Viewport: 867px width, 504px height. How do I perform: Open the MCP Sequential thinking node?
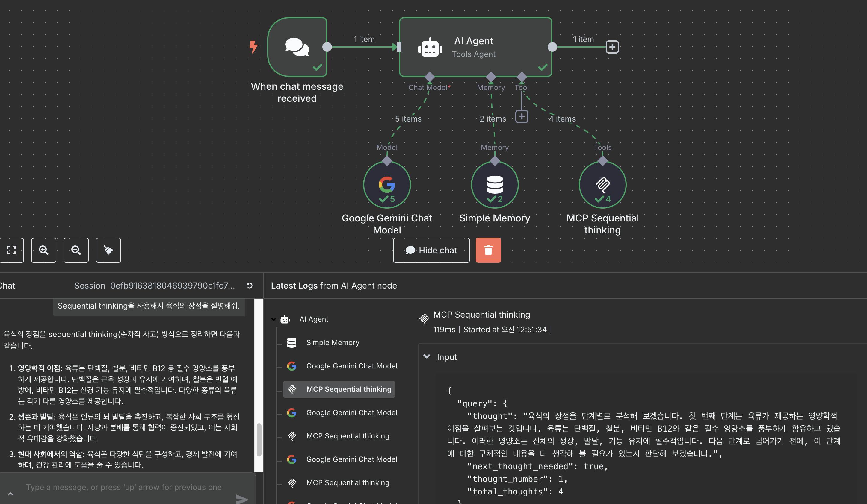[x=602, y=185]
